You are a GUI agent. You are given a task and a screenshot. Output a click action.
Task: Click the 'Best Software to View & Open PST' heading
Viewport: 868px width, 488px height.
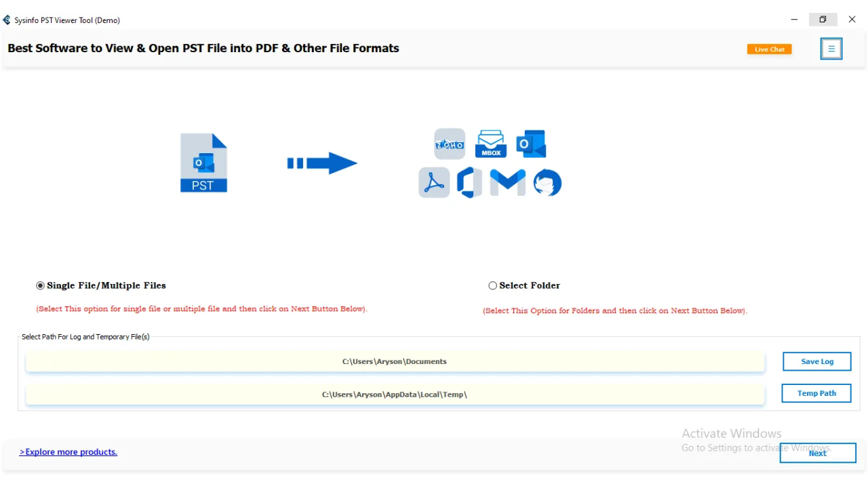[x=203, y=48]
